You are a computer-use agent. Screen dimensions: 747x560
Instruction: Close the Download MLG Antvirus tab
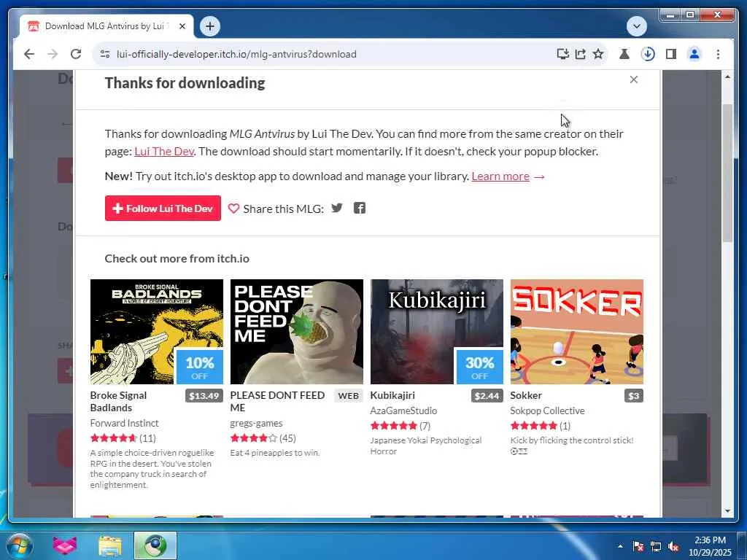[182, 26]
